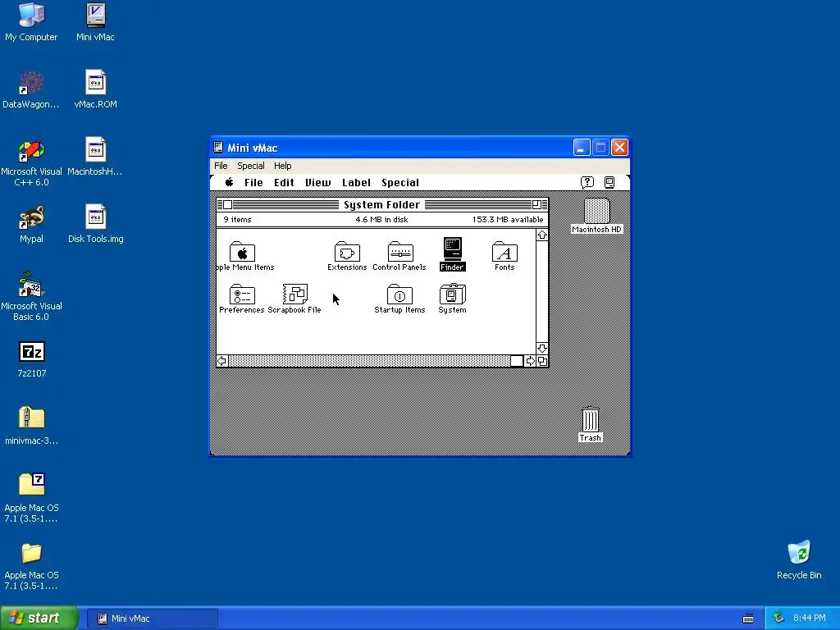Select the 7z2107 installer icon
840x630 pixels.
coord(32,359)
